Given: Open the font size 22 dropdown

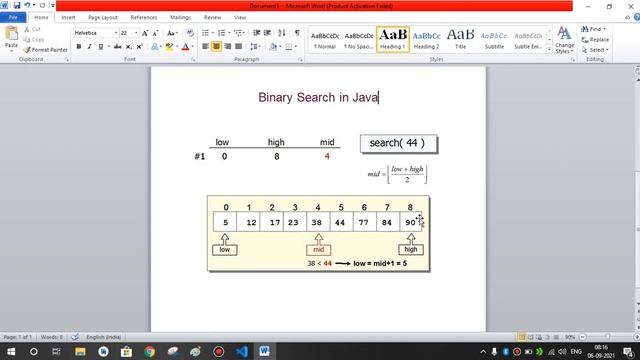Looking at the screenshot, I should pos(136,33).
